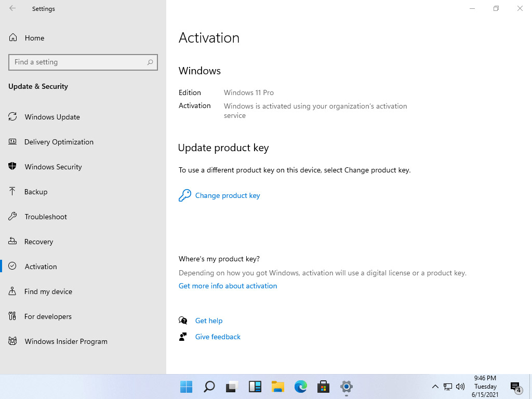Click the Backup upload arrow icon
The image size is (532, 399).
point(12,191)
